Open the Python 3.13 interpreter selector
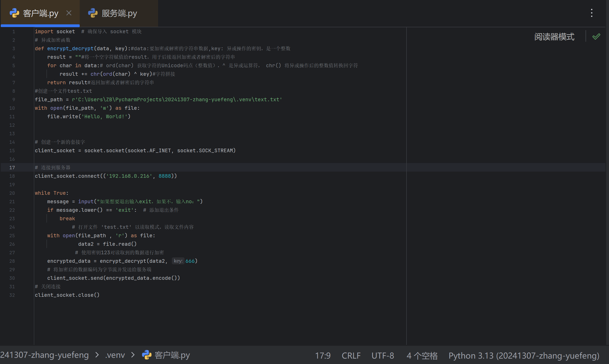 (524, 355)
